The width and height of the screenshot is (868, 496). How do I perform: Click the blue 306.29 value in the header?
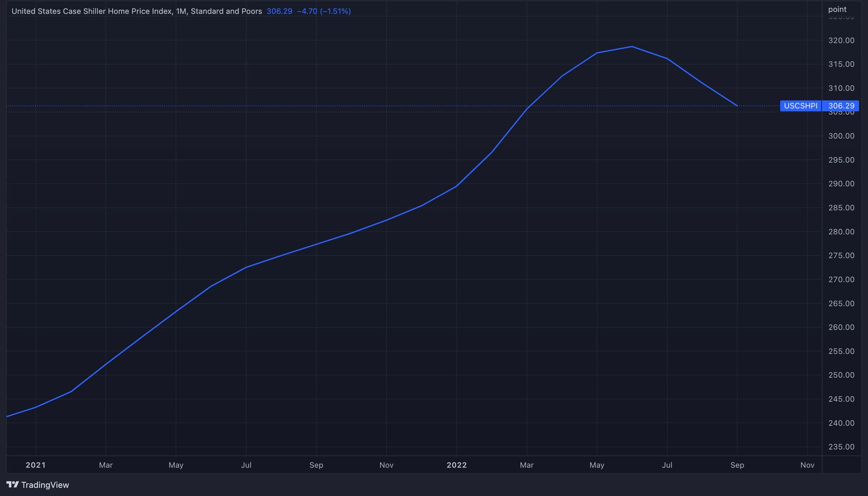tap(279, 11)
